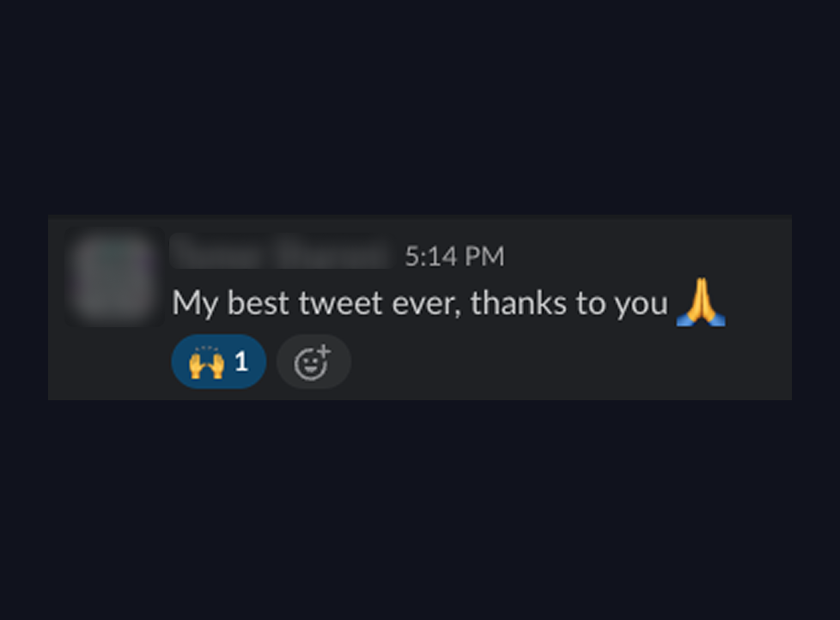Click the blurred sender name
Image resolution: width=840 pixels, height=620 pixels.
(282, 251)
